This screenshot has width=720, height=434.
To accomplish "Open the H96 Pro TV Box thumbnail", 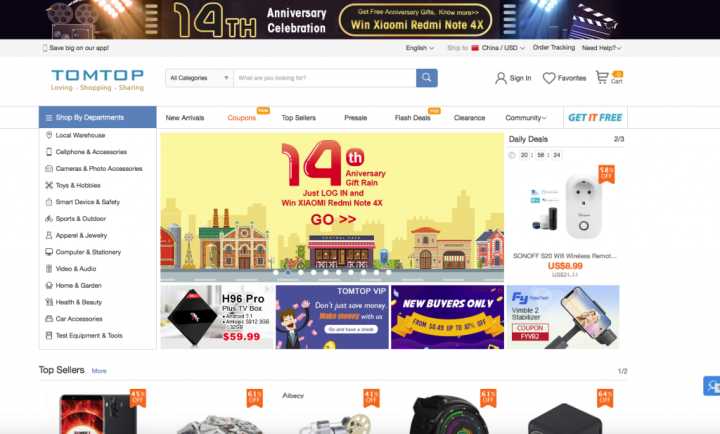I will 217,317.
